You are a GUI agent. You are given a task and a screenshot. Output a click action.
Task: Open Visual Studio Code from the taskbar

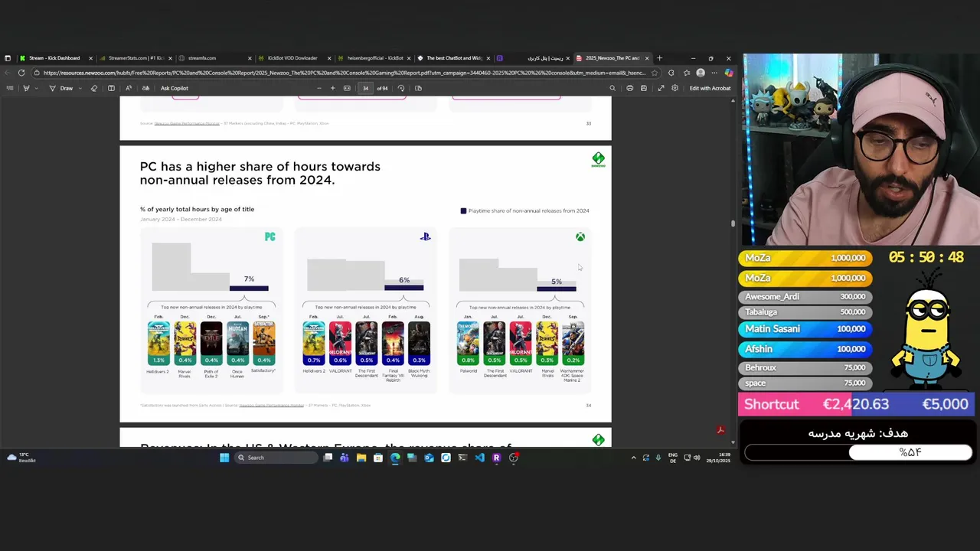click(479, 458)
